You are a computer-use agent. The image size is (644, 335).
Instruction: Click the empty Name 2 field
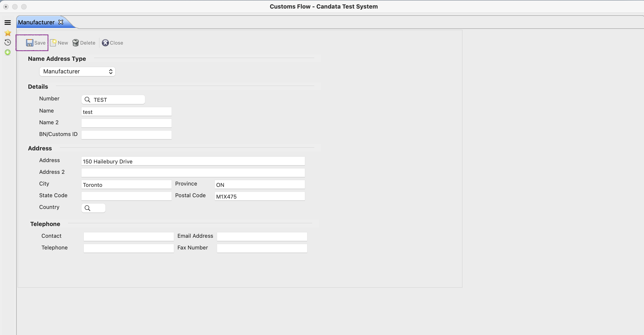127,123
